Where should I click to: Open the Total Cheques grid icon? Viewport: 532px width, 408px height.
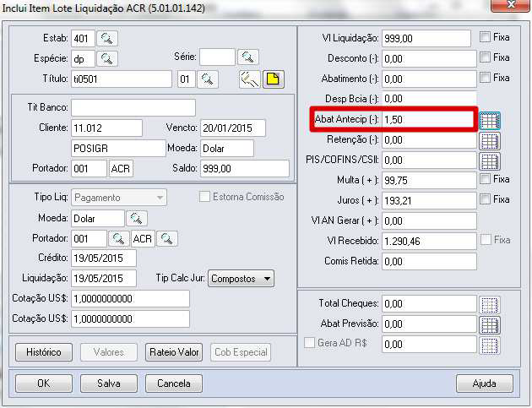point(489,304)
